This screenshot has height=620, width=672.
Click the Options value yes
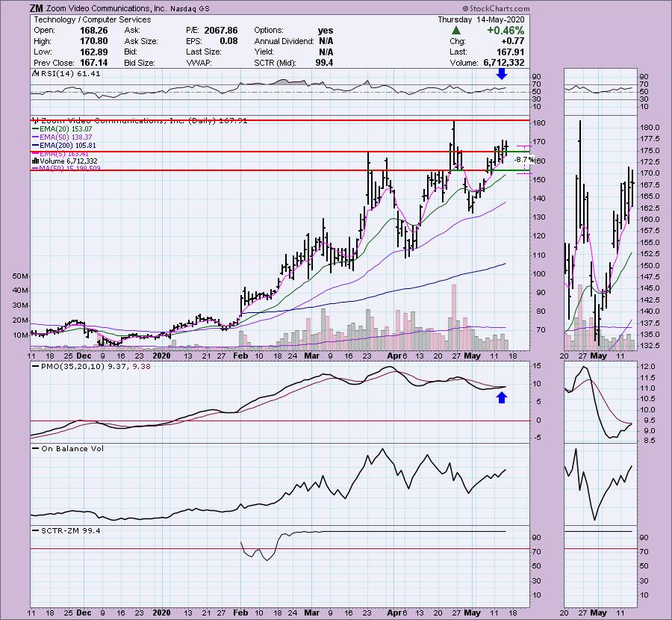[x=326, y=31]
